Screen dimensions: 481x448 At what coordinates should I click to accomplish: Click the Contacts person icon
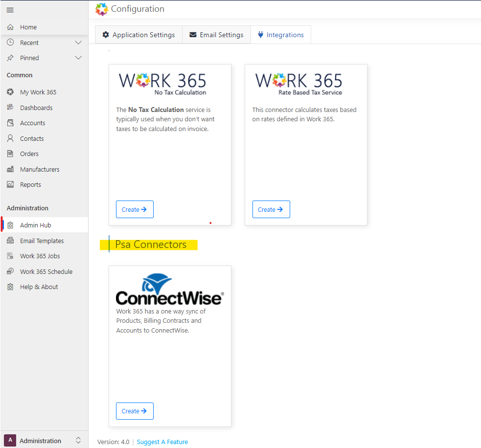10,138
